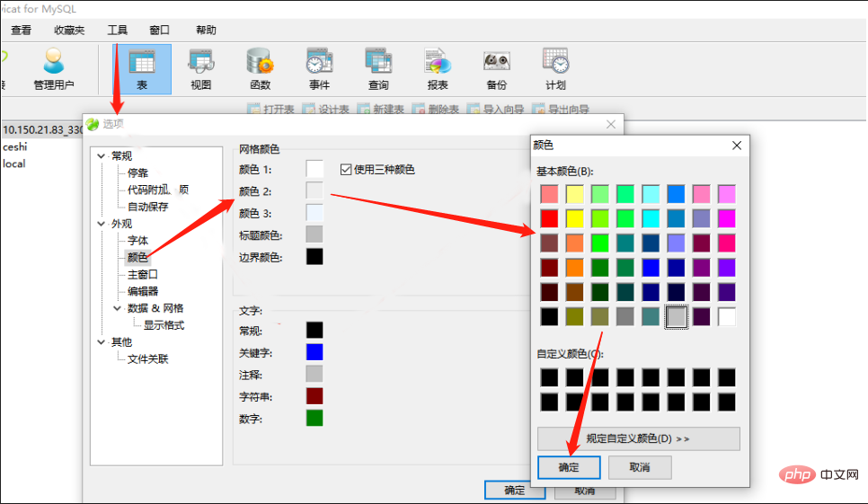This screenshot has width=868, height=504.
Task: Click 确定 in the color dialog
Action: point(569,467)
